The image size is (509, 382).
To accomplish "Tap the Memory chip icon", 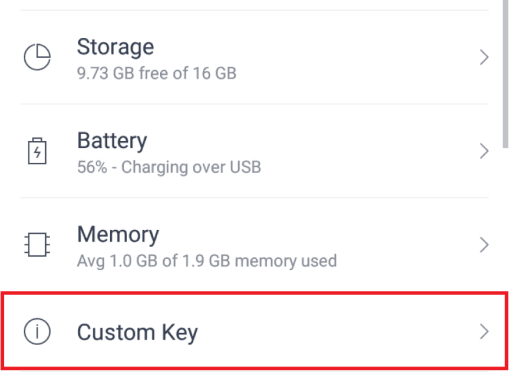I will [x=37, y=244].
